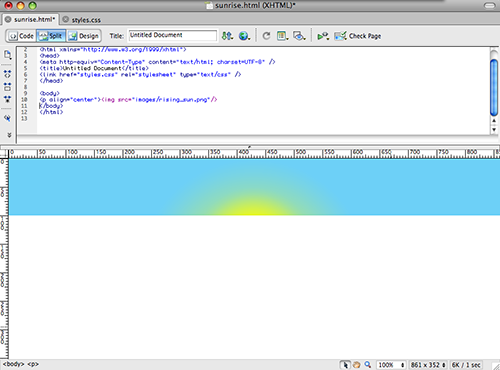Select the <body> tag in tag selector

pos(13,364)
